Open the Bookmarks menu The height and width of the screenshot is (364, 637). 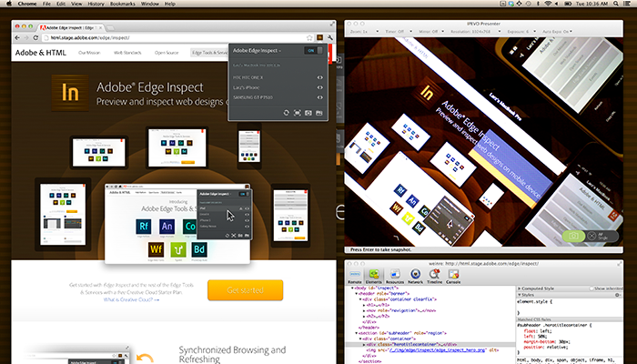(x=122, y=4)
